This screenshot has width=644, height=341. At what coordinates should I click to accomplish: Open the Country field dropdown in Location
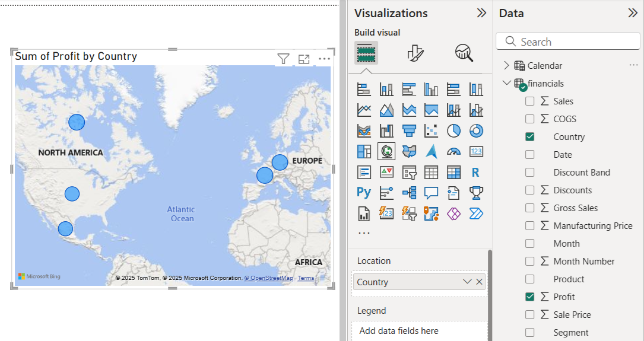click(467, 282)
